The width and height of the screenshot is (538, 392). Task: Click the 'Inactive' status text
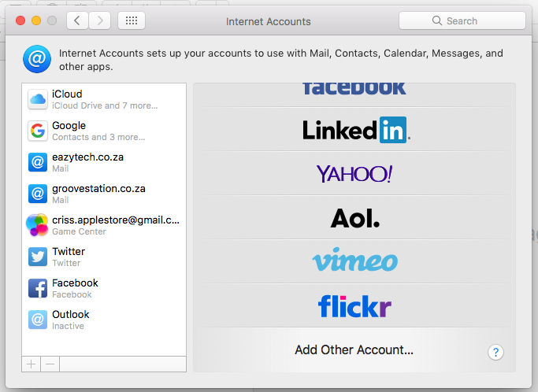68,326
